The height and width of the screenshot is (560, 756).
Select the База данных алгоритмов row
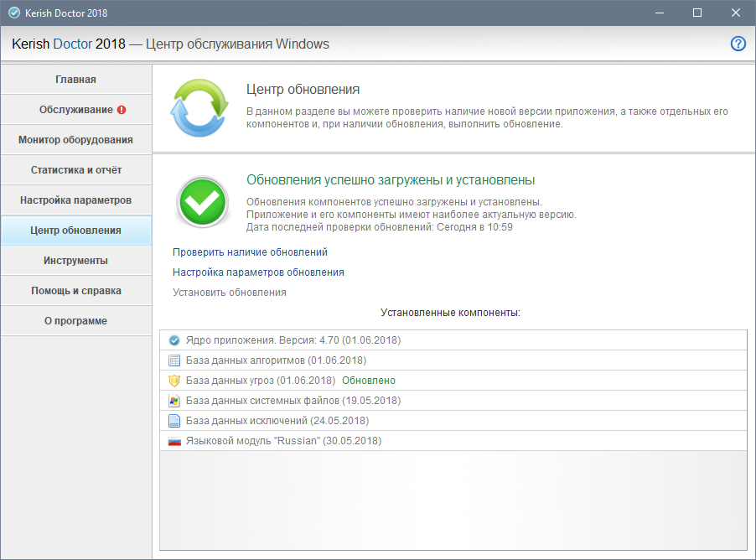click(x=453, y=360)
